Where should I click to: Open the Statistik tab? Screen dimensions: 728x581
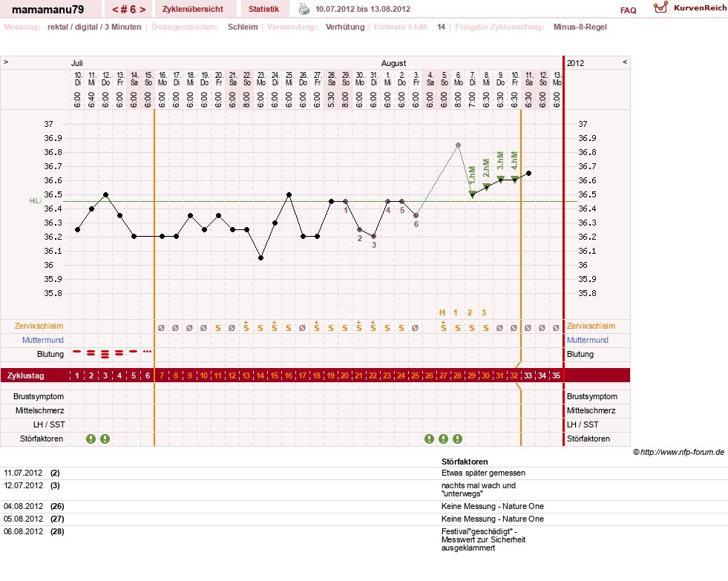(x=263, y=9)
